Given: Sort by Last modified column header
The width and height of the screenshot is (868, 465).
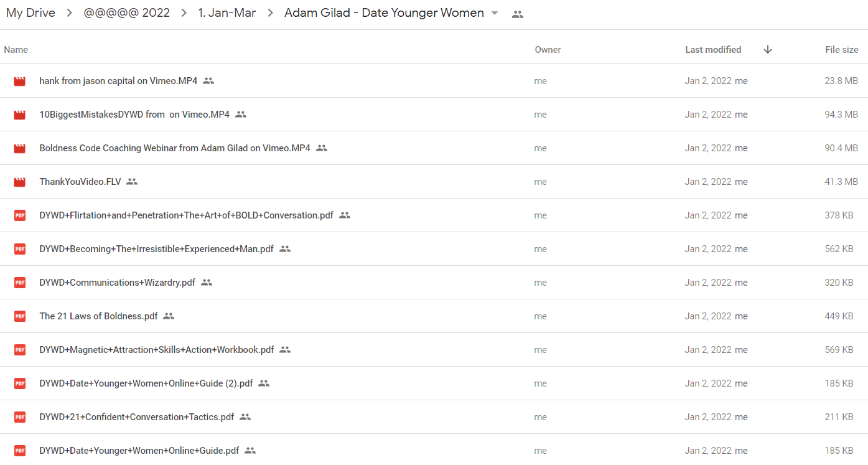Looking at the screenshot, I should (x=713, y=50).
